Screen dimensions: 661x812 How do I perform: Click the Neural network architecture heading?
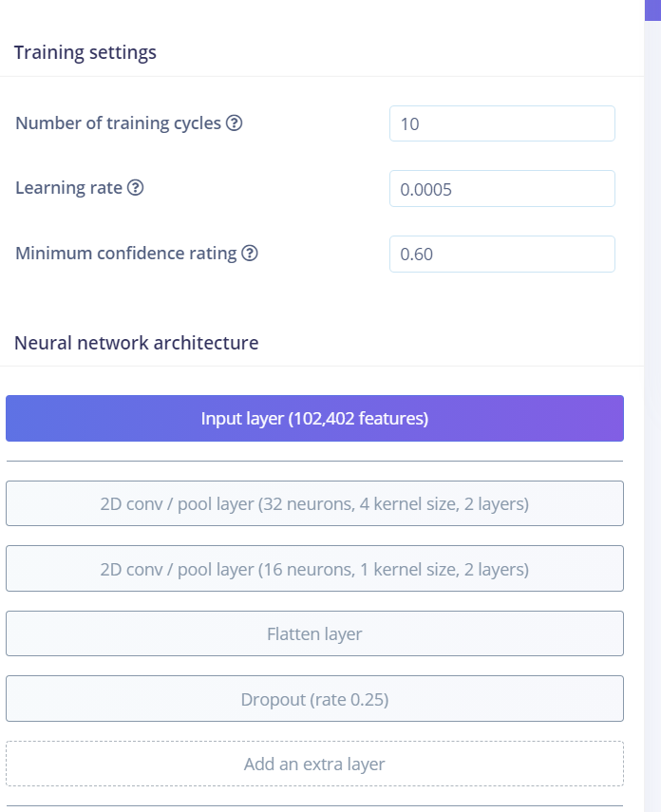point(136,343)
